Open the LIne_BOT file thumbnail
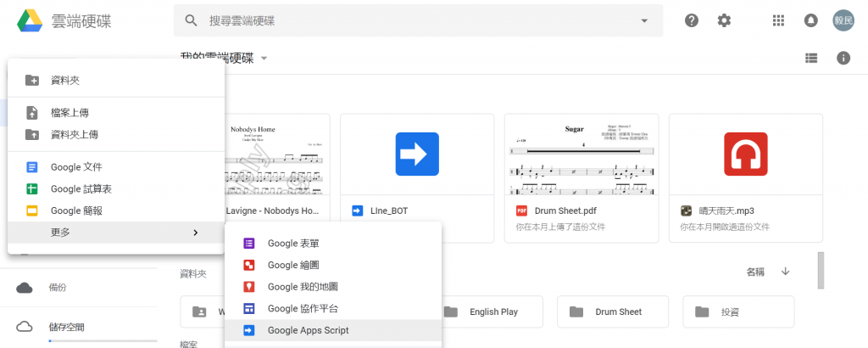868x348 pixels. [x=417, y=154]
